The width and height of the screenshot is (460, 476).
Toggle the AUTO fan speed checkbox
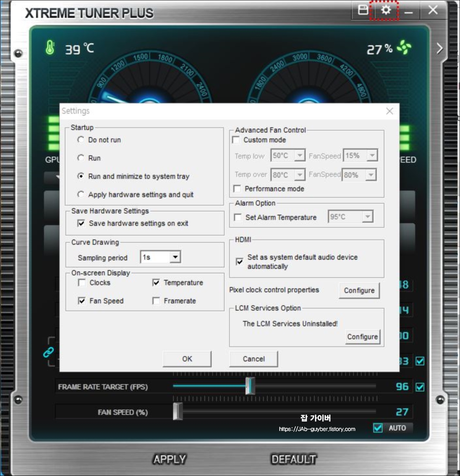[x=378, y=428]
